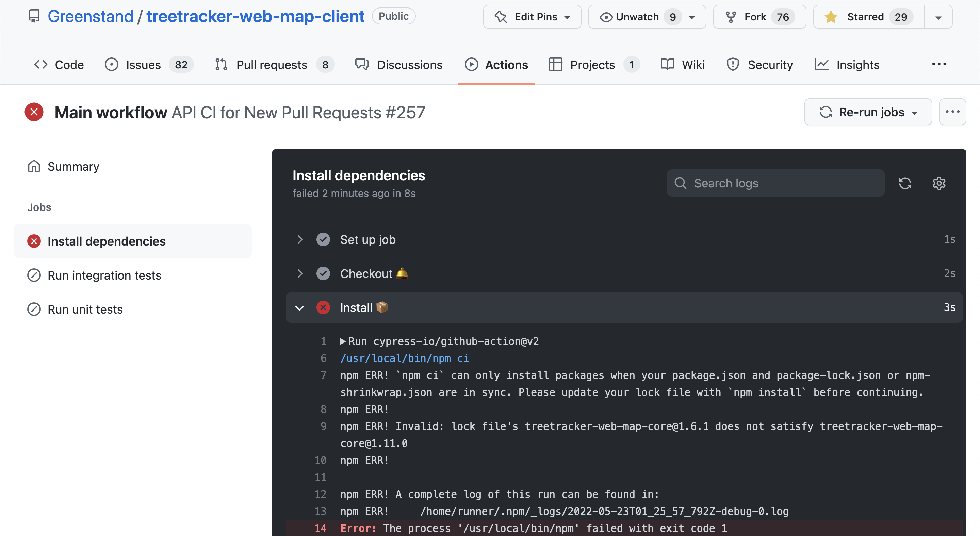
Task: Refresh the log output
Action: coord(905,183)
